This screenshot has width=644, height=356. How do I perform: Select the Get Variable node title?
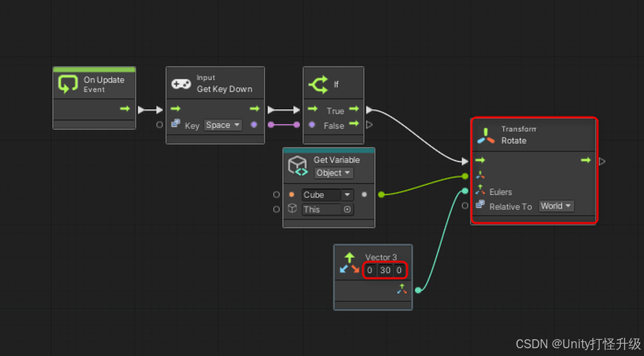coord(337,160)
